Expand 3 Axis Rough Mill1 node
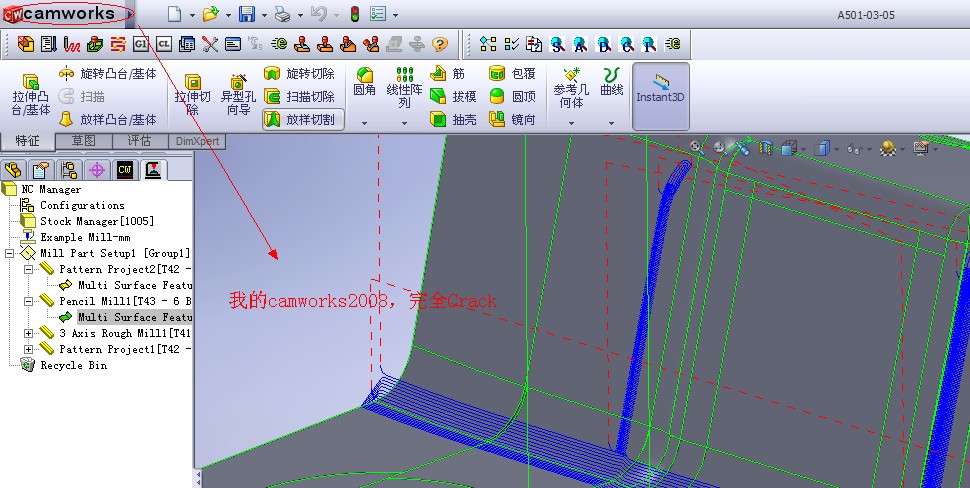 click(28, 333)
